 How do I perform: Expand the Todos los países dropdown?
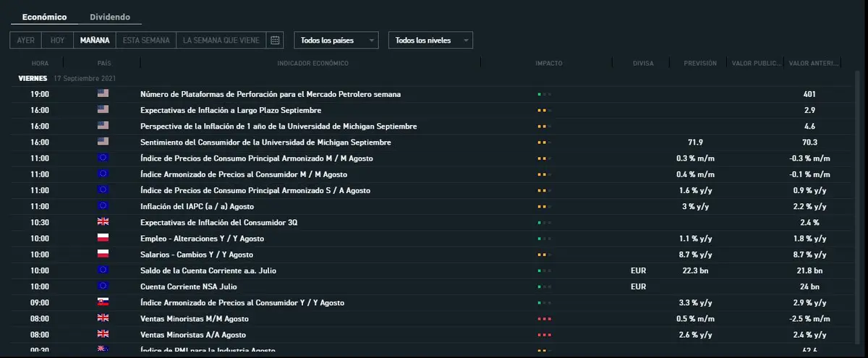click(x=336, y=41)
